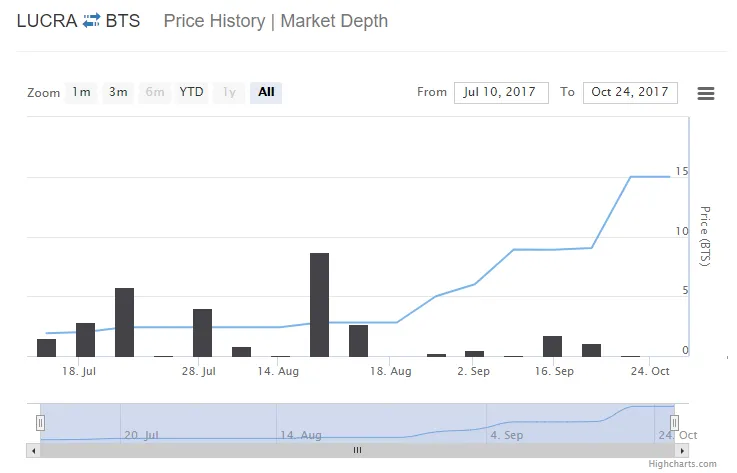Image resolution: width=737 pixels, height=473 pixels.
Task: Set zoom range to YTD
Action: (191, 92)
